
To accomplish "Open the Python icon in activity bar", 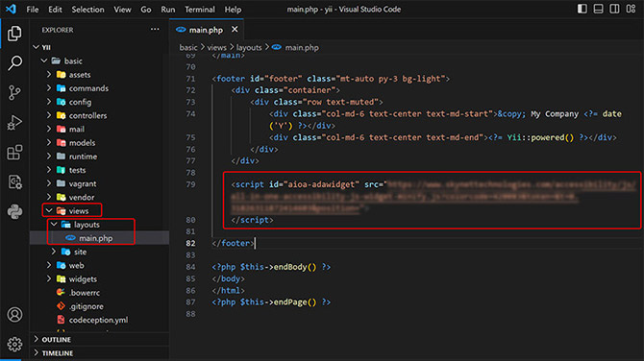I will click(x=14, y=211).
